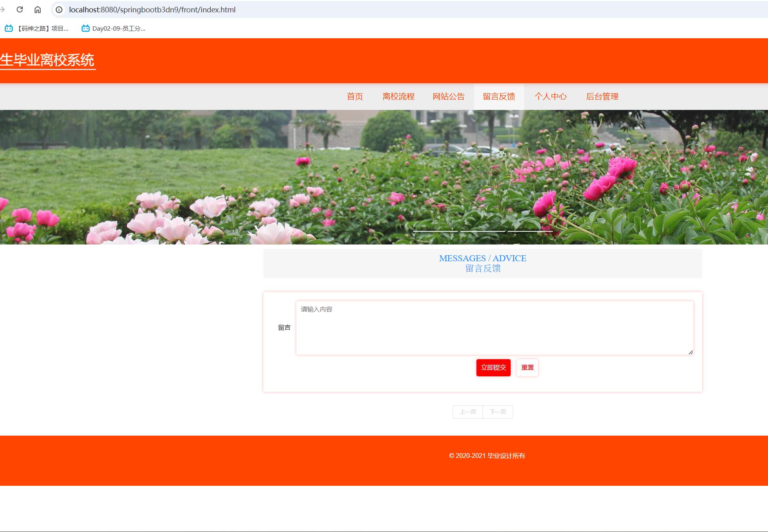Screen dimensions: 768x532
Task: Focus the 留言 message textarea
Action: [494, 328]
